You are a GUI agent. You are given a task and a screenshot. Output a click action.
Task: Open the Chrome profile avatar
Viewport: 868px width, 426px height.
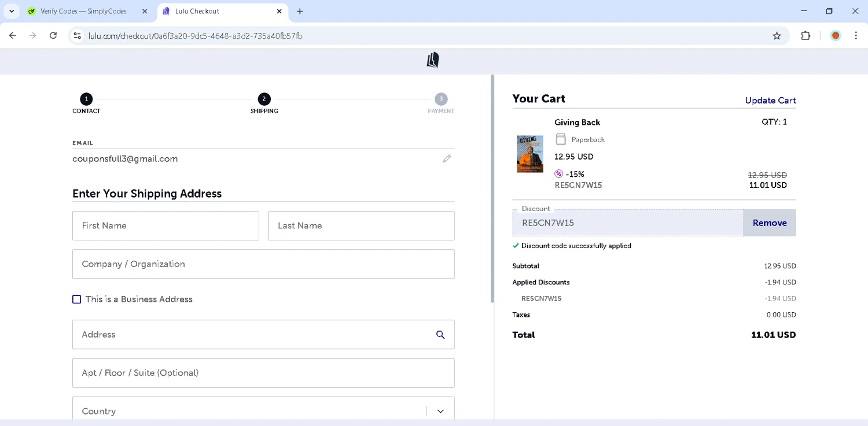pyautogui.click(x=835, y=36)
